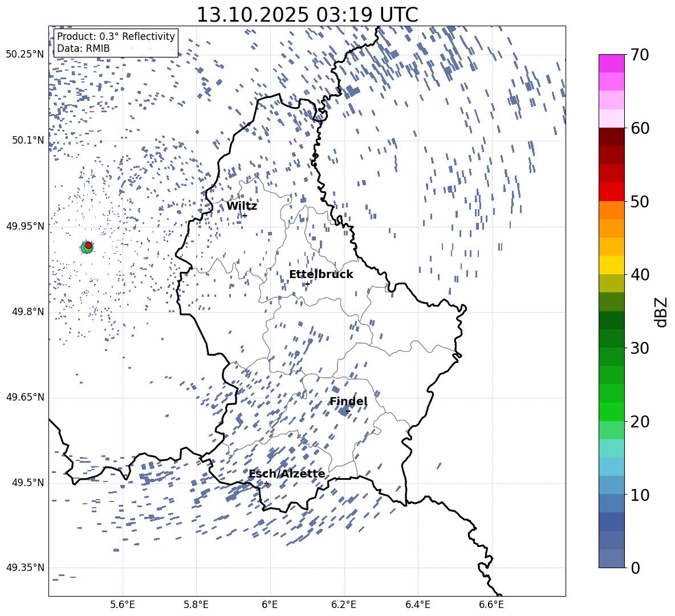Click the 49.95°N latitude label
Image resolution: width=675 pixels, height=616 pixels.
click(25, 226)
